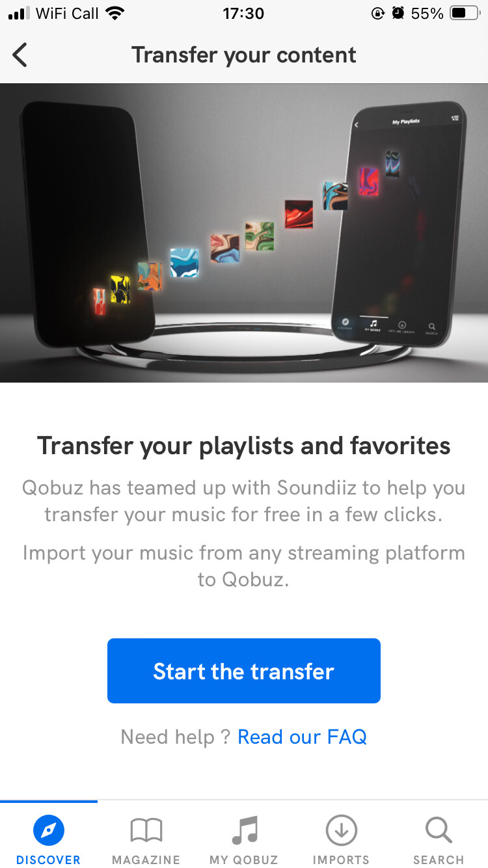488x868 pixels.
Task: Click the Start the transfer button
Action: tap(244, 671)
